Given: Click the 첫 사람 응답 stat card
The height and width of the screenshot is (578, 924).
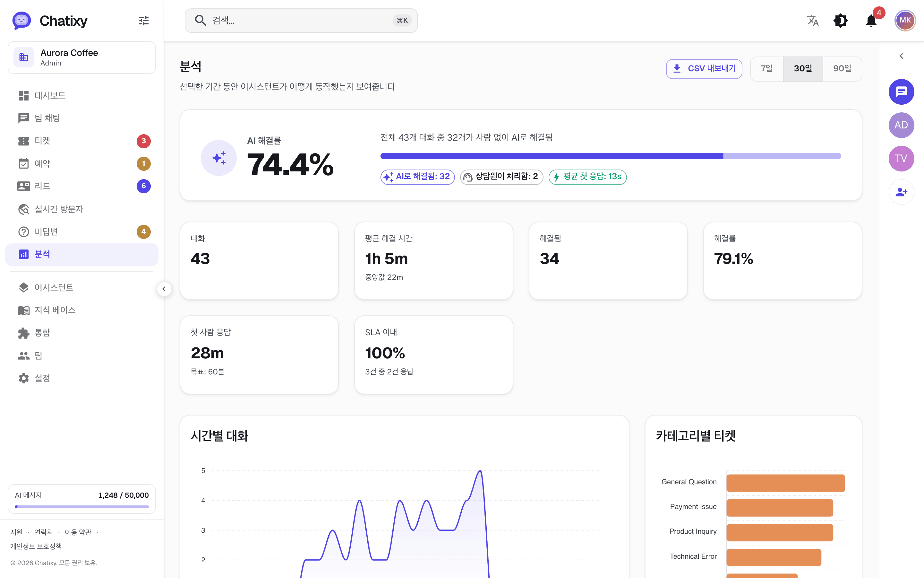Looking at the screenshot, I should coord(259,355).
